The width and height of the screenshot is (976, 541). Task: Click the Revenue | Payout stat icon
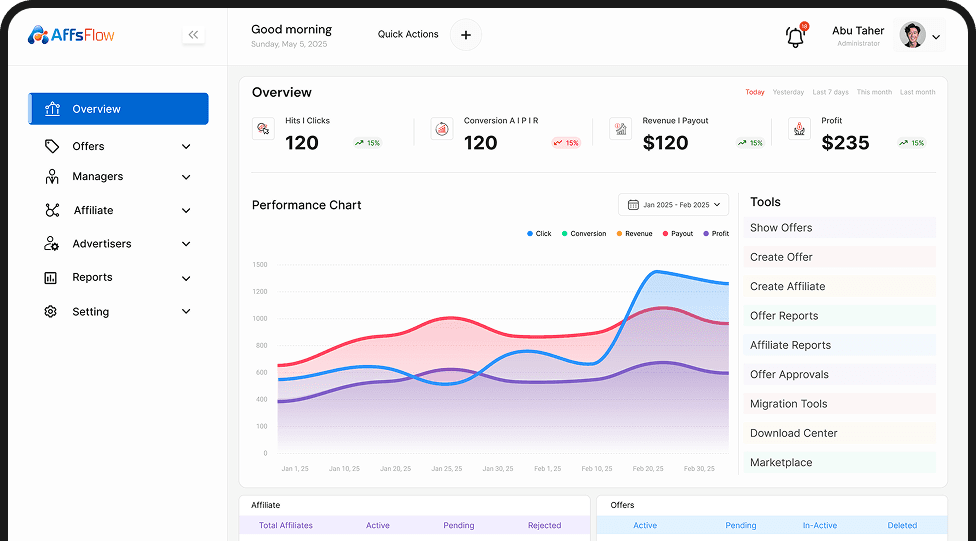pyautogui.click(x=620, y=128)
